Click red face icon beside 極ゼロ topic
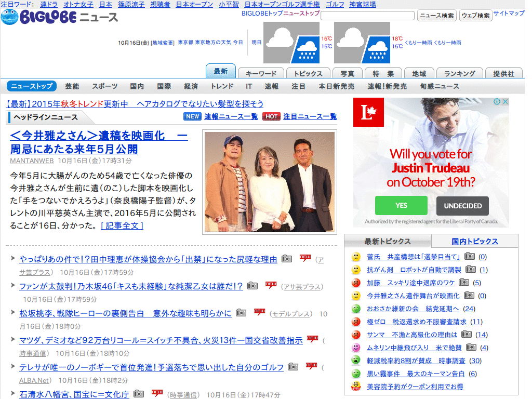This screenshot has width=532, height=399. click(x=356, y=321)
